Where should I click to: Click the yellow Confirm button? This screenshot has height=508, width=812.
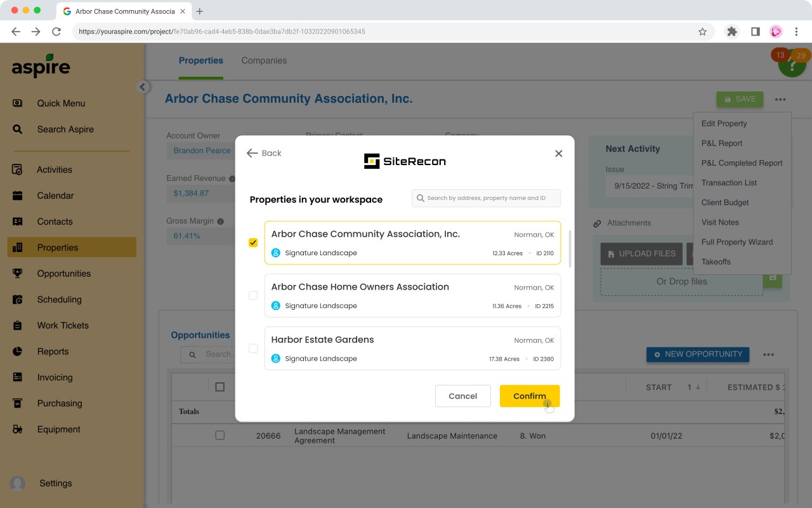coord(530,396)
